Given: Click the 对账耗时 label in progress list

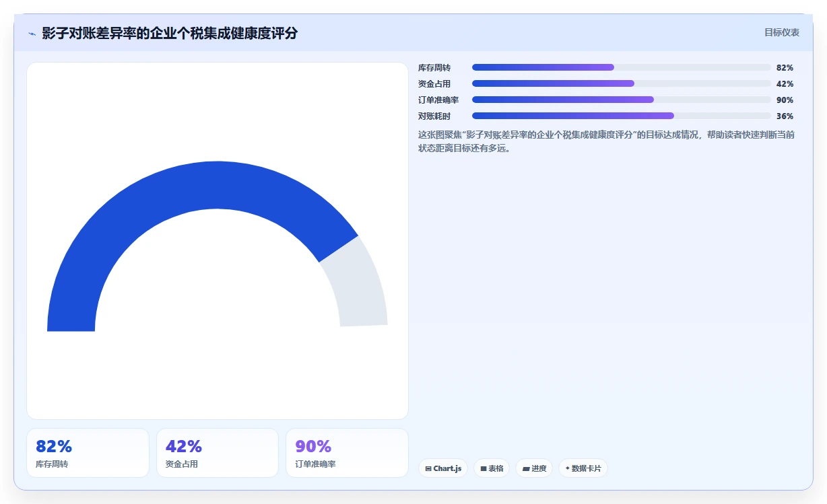Looking at the screenshot, I should [x=434, y=116].
